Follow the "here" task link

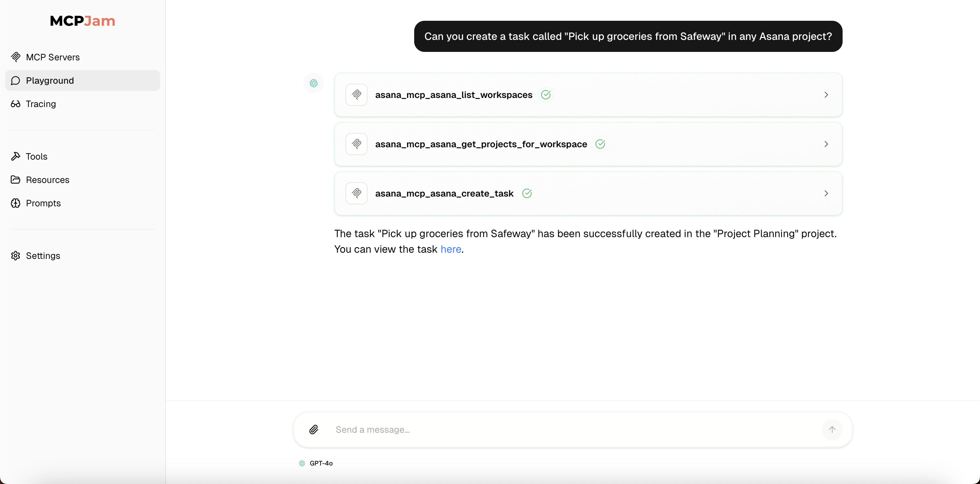point(451,249)
